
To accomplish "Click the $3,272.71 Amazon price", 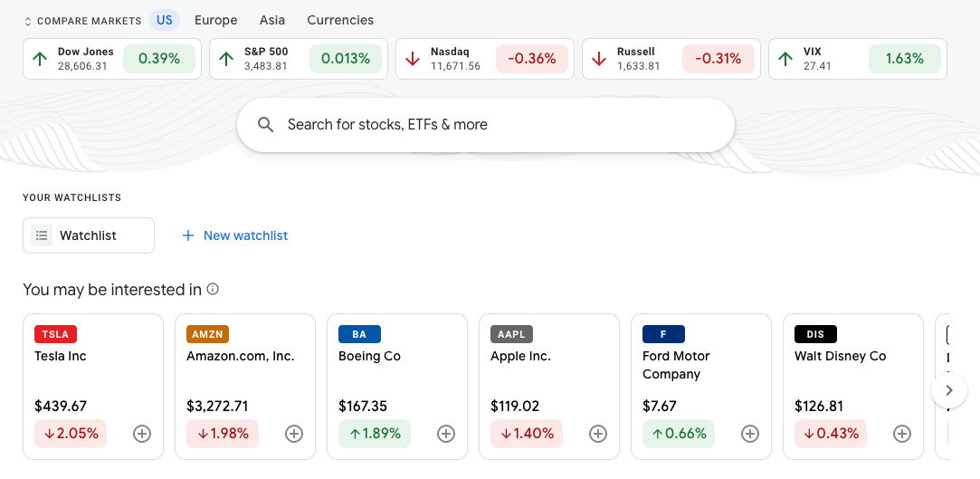I will pyautogui.click(x=217, y=406).
